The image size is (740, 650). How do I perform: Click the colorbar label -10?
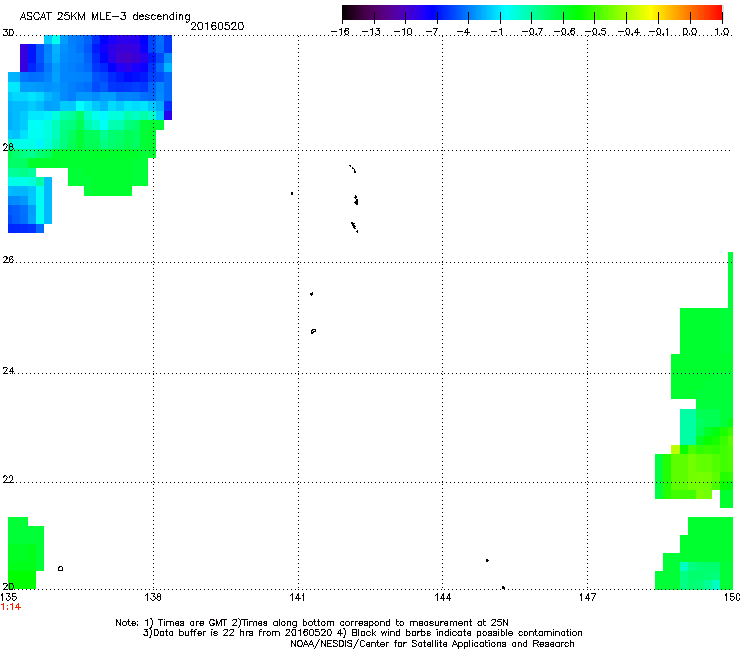[x=403, y=32]
